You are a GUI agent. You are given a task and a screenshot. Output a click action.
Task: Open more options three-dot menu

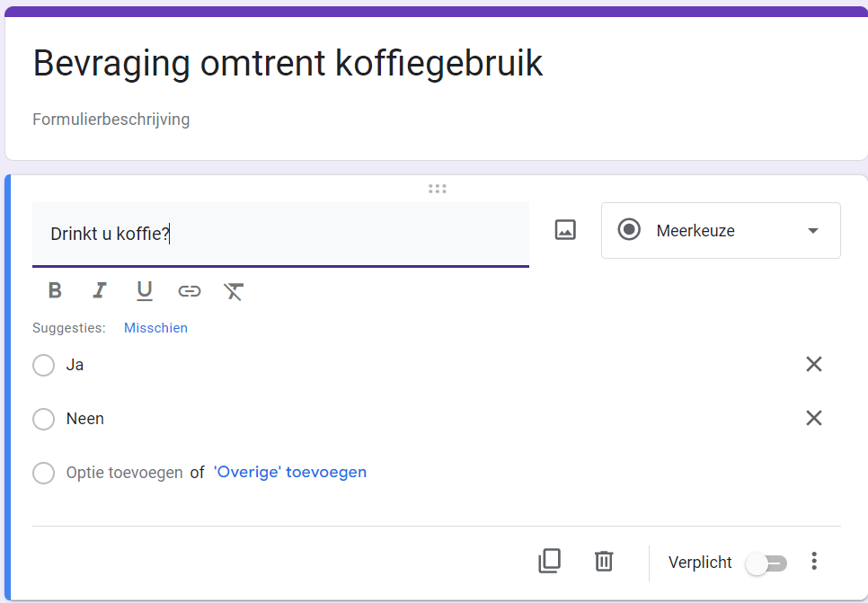814,562
